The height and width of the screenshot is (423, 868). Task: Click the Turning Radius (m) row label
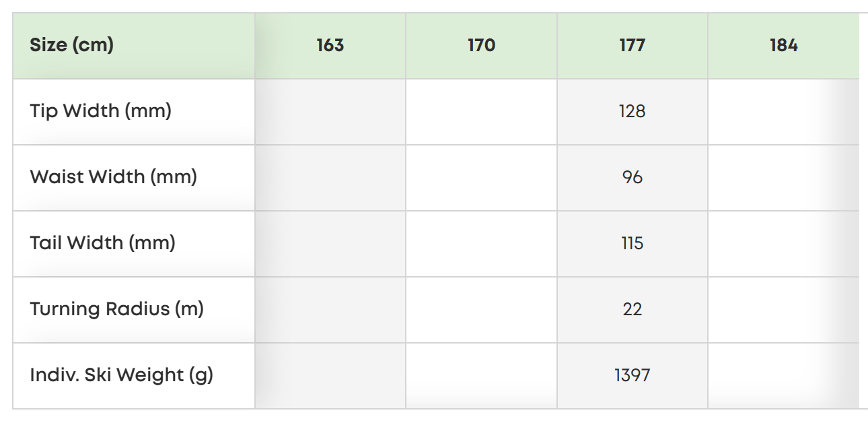click(117, 309)
